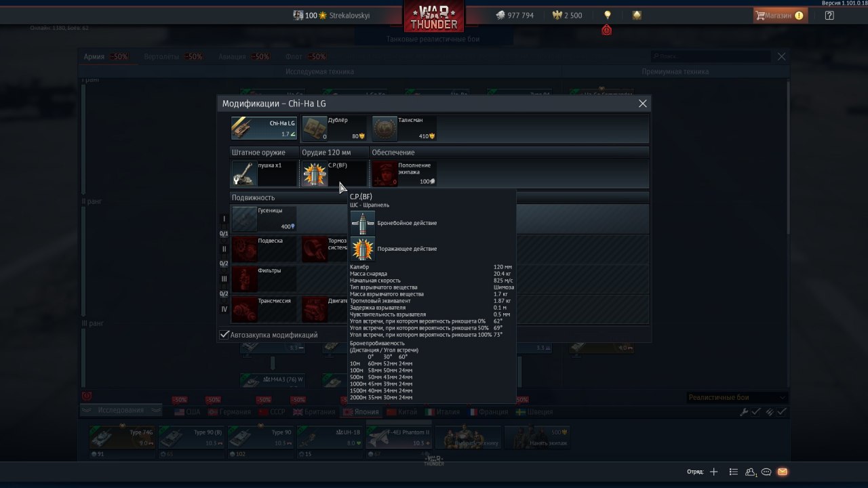This screenshot has width=868, height=488.
Task: Add a squad member with plus icon
Action: click(x=713, y=472)
